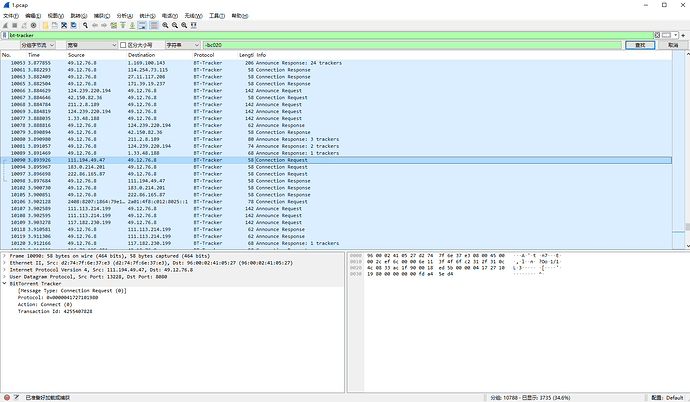Open the 文件 menu
This screenshot has height=402, width=690.
tap(11, 16)
